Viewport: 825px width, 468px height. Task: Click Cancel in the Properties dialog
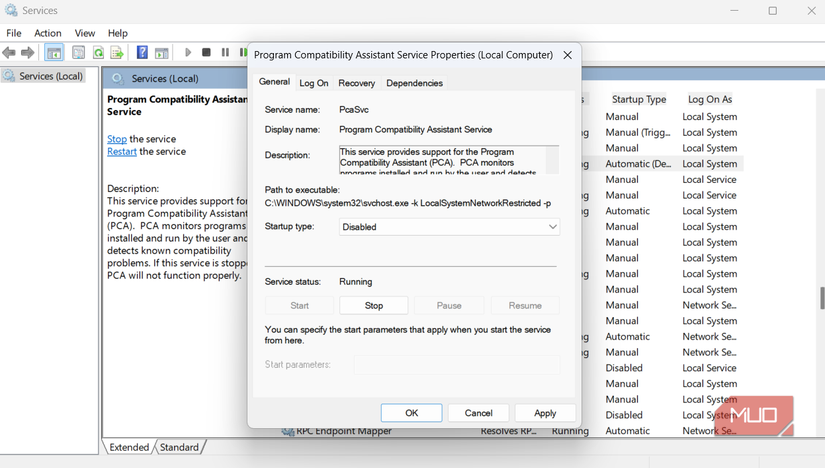pyautogui.click(x=478, y=413)
